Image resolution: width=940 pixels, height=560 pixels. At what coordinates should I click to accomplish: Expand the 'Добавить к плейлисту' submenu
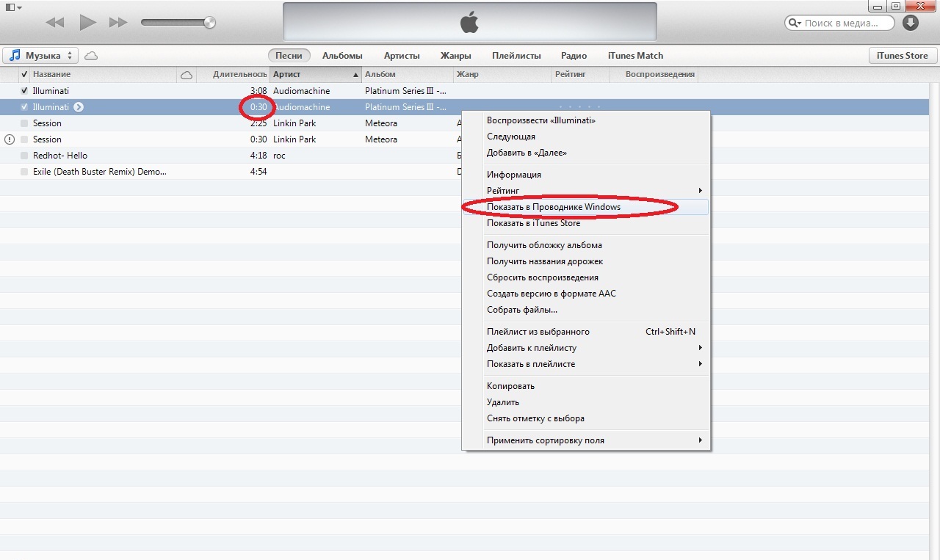tap(585, 348)
